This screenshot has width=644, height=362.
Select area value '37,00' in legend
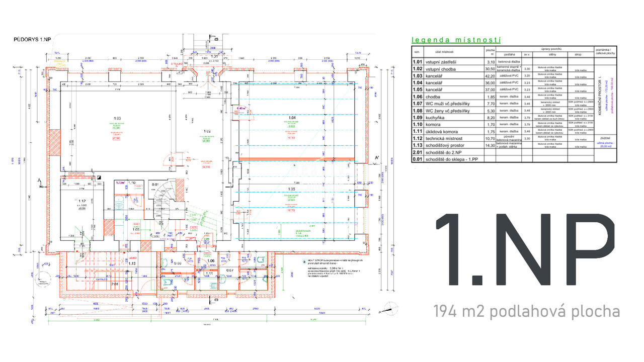[x=490, y=90]
